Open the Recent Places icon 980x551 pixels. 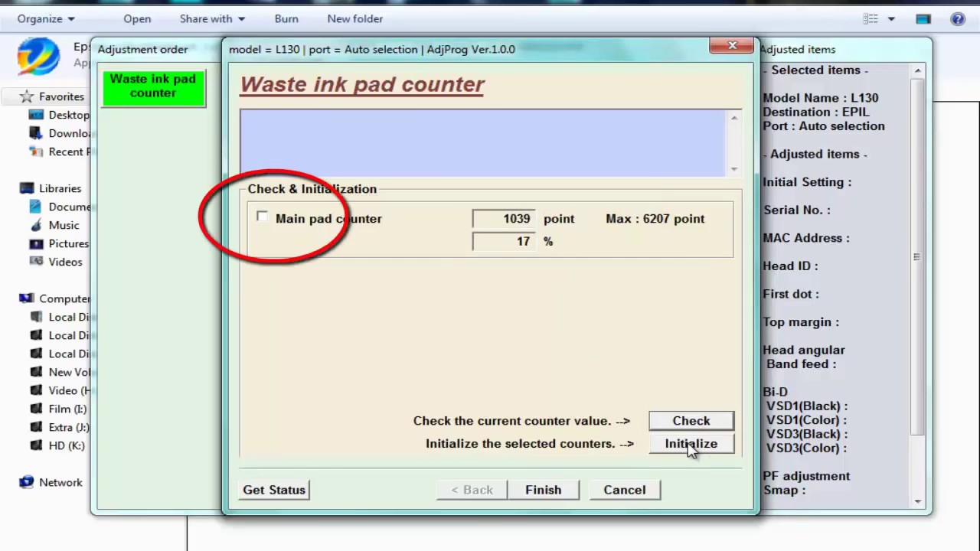(x=36, y=152)
